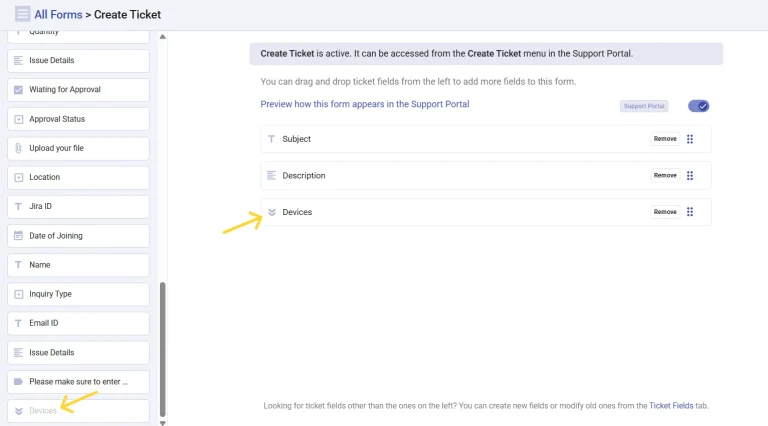Select the Name field

coord(78,265)
